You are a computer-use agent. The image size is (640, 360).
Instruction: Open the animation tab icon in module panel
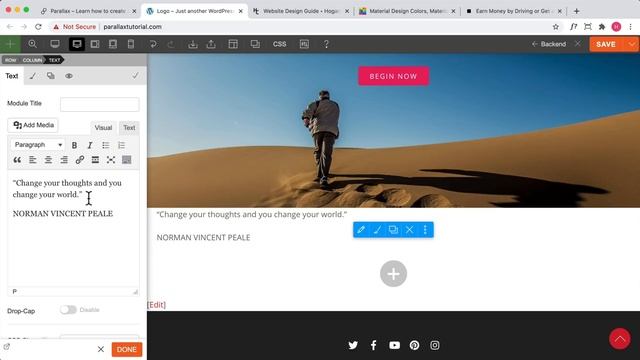(x=51, y=76)
